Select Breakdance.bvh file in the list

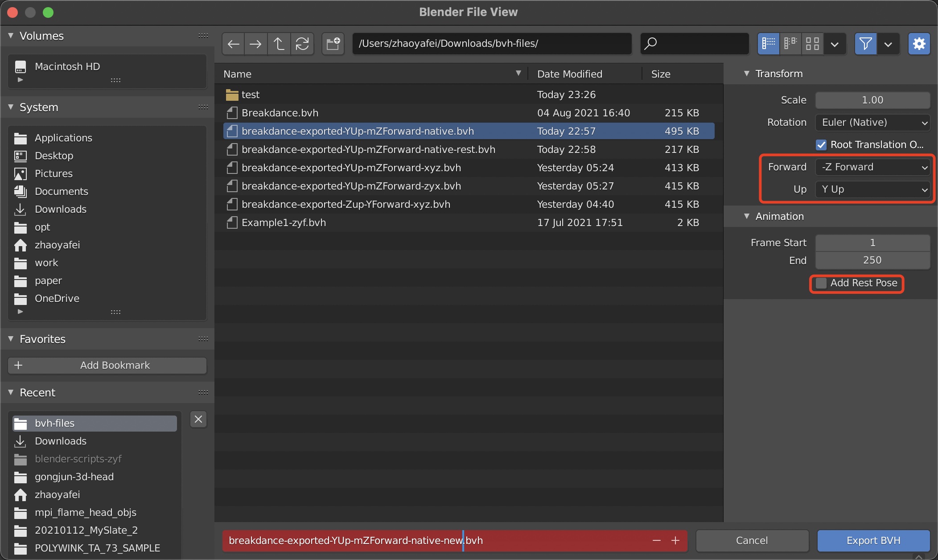pos(280,113)
